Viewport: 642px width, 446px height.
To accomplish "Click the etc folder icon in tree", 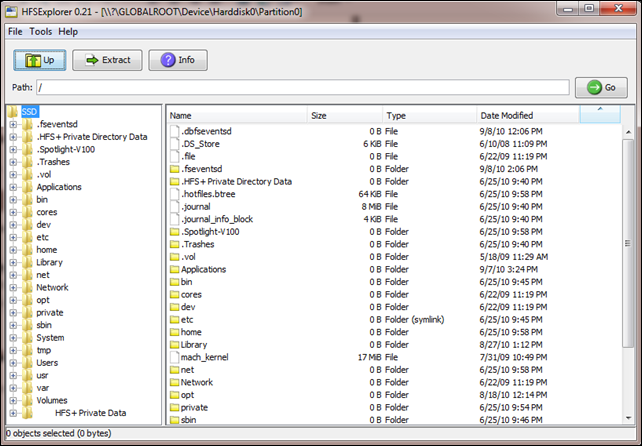I will point(27,237).
